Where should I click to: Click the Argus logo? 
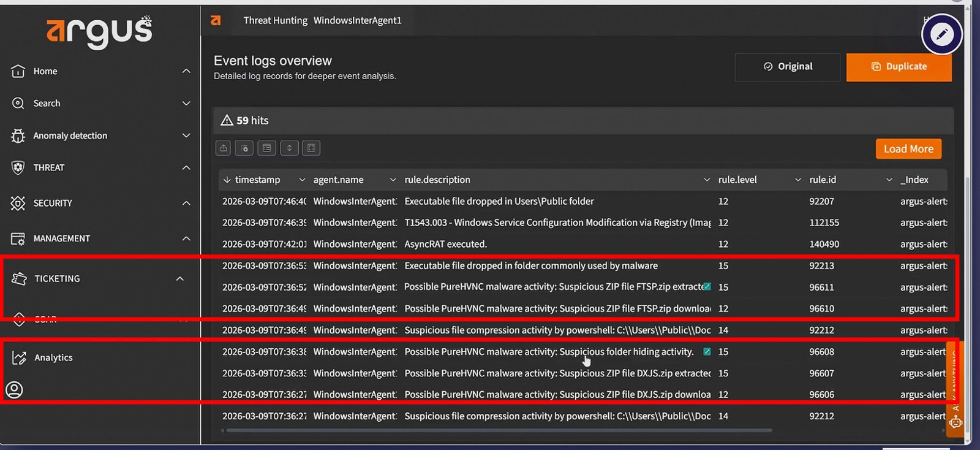coord(99,31)
